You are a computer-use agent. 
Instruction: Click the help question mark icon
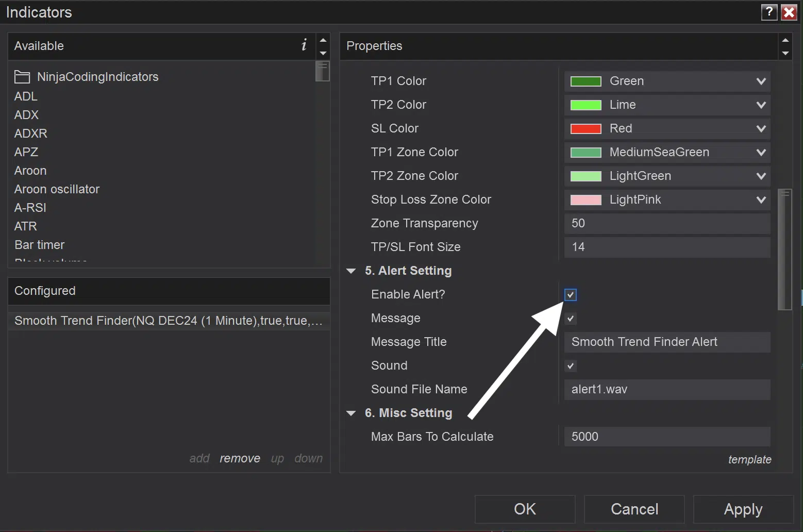[x=769, y=12]
